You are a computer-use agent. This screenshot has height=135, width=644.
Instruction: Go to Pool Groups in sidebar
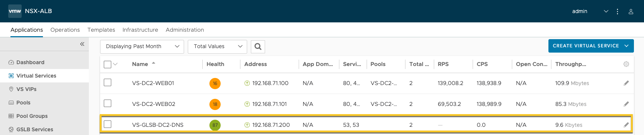(32, 116)
